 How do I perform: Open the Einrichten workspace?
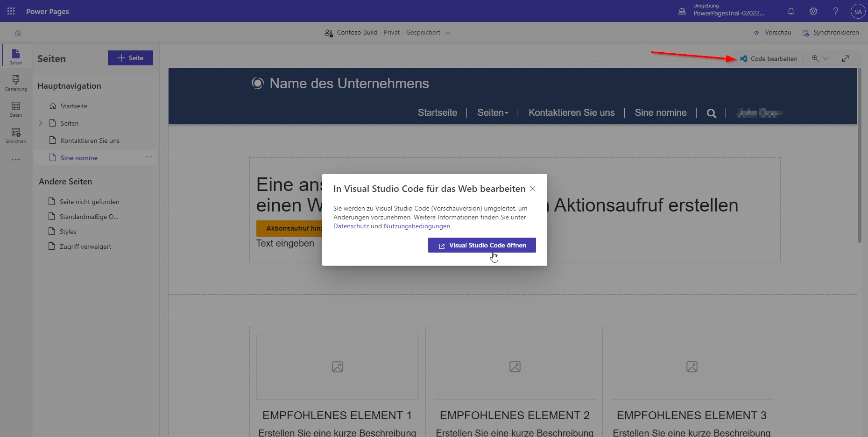tap(16, 135)
